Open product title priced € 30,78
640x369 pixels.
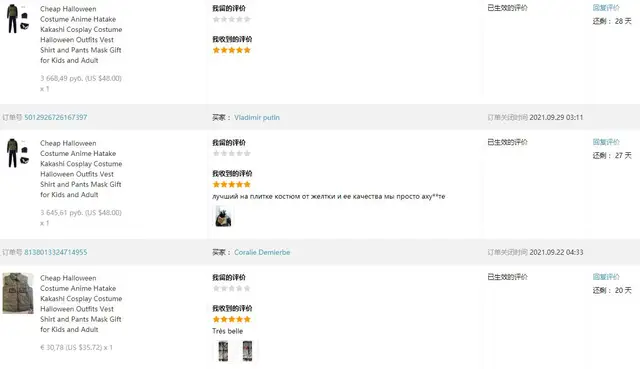pyautogui.click(x=81, y=303)
